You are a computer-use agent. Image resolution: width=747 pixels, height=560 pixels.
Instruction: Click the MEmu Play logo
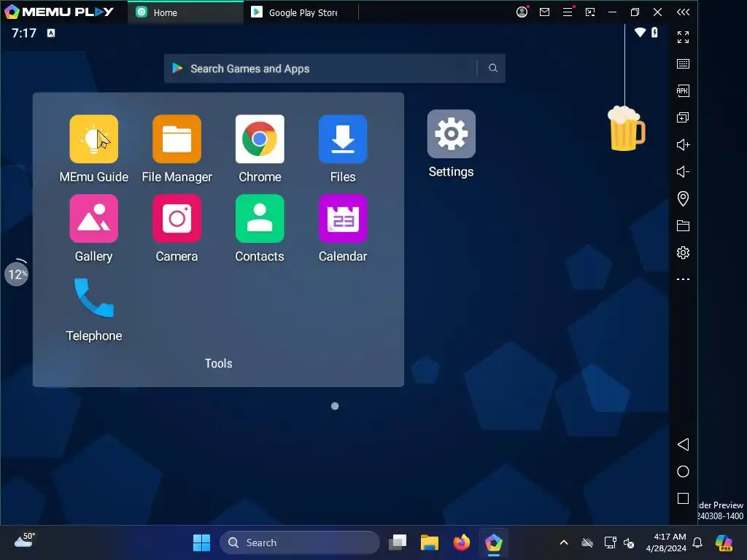(x=60, y=12)
